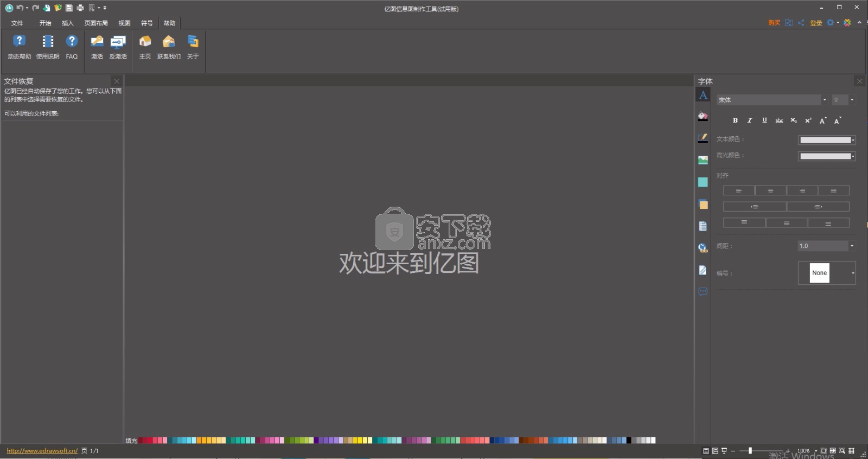The image size is (868, 459).
Task: Open the font size dropdown showing 9
Action: pos(852,100)
